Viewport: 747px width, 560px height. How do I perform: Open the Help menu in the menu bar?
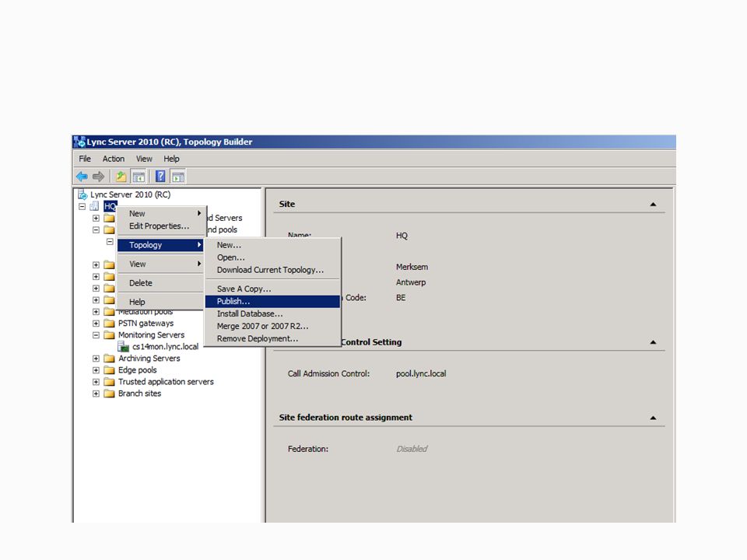tap(171, 159)
